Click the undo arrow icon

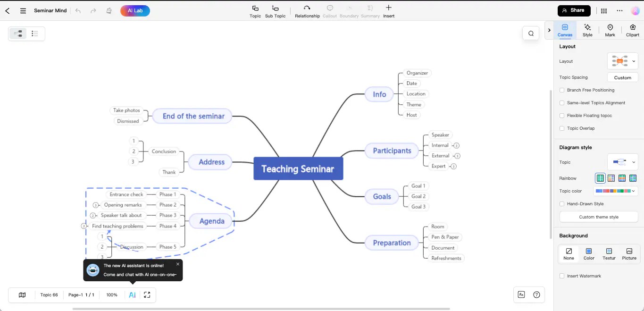click(x=78, y=10)
